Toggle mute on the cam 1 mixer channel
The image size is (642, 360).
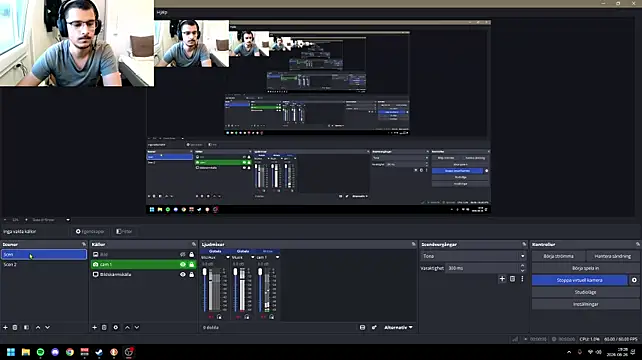click(263, 317)
